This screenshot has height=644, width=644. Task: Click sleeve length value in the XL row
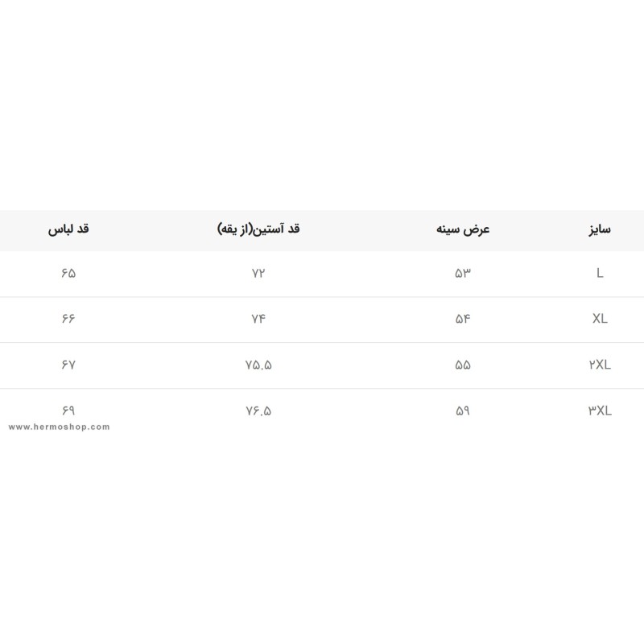[258, 319]
